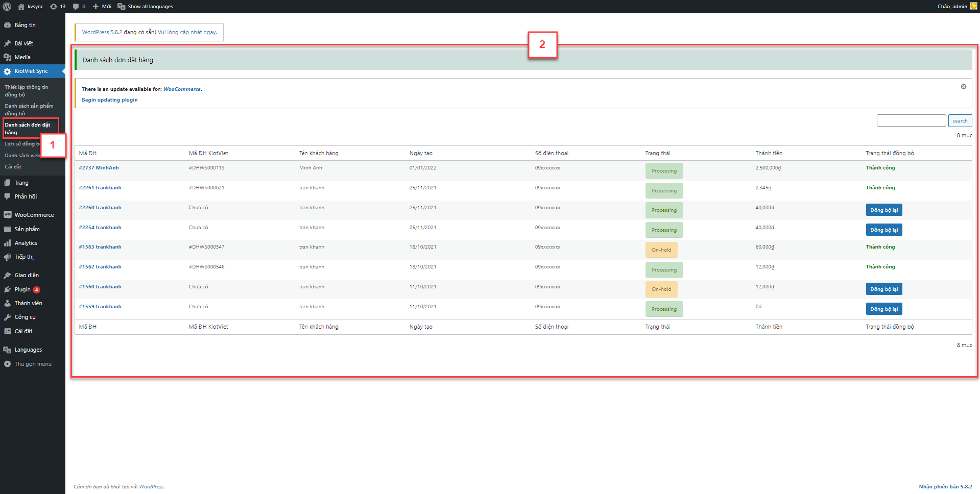Open order #2737 MinhAnh link
The width and height of the screenshot is (980, 494).
(x=99, y=168)
